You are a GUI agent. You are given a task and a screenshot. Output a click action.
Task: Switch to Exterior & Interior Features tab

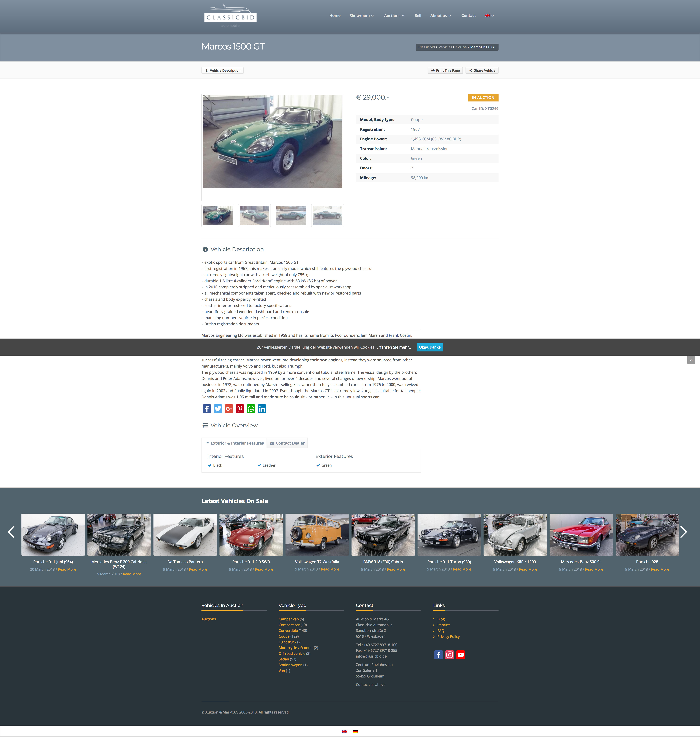(x=234, y=443)
